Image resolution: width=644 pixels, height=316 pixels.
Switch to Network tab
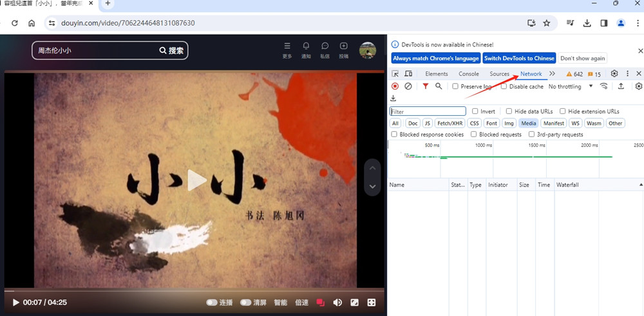tap(531, 74)
